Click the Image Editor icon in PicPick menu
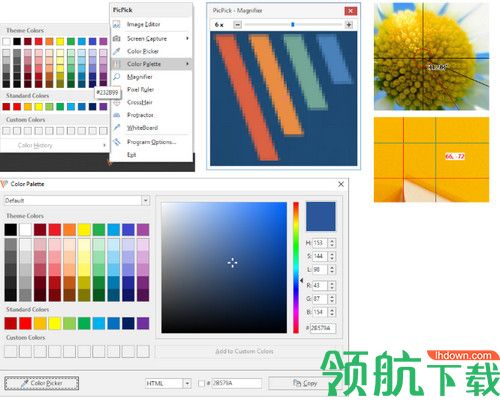 coord(116,24)
